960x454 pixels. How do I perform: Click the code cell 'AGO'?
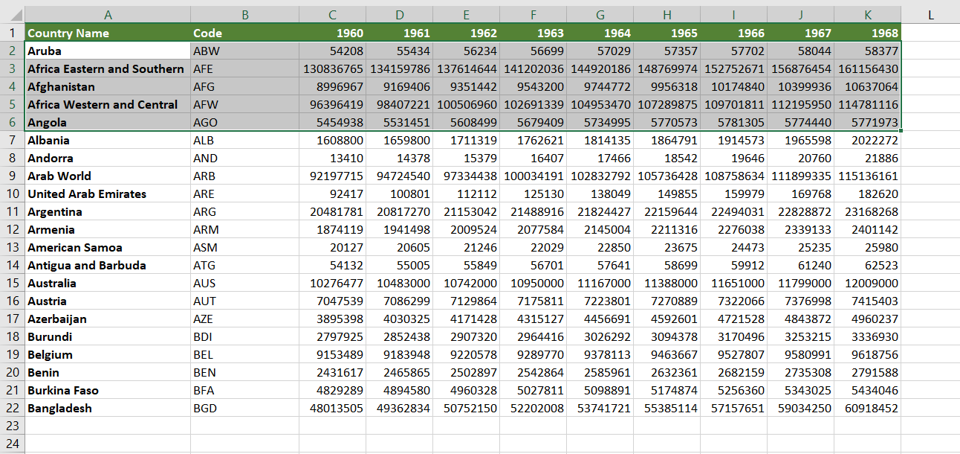coord(245,122)
